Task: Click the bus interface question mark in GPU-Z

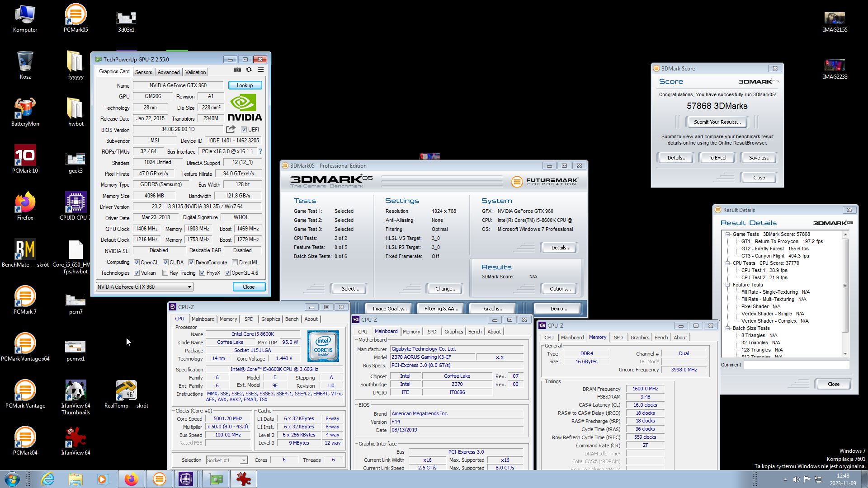Action: [260, 151]
